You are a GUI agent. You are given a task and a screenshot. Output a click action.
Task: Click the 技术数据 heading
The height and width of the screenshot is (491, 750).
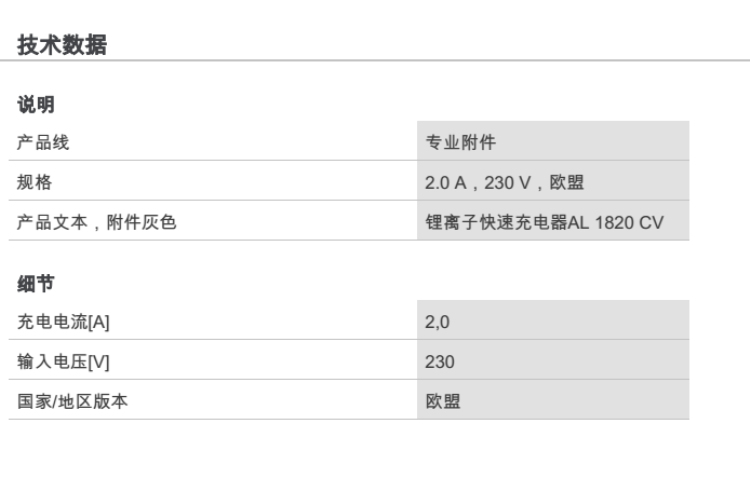62,45
